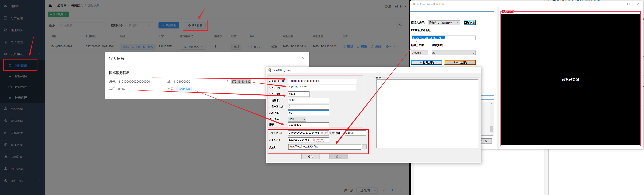Click the 注册周期 field showing 3600
This screenshot has height=195, width=644.
coord(308,100)
